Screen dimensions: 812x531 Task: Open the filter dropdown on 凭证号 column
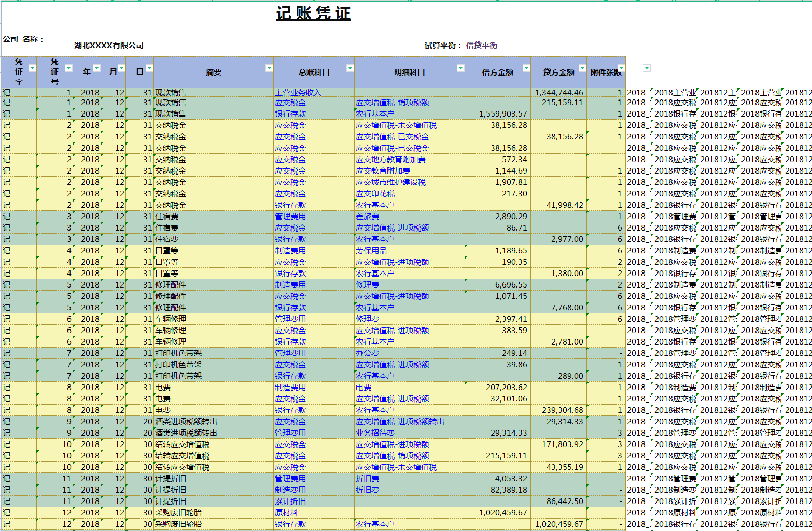pos(69,68)
